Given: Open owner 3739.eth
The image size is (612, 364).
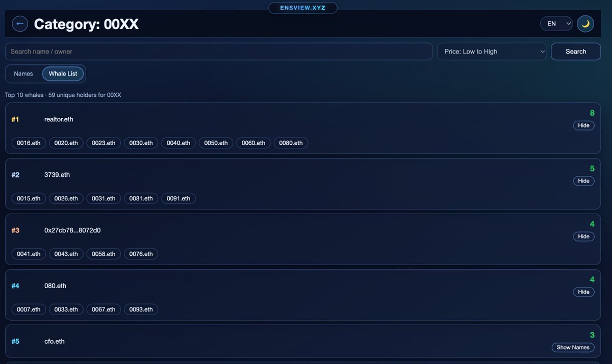Looking at the screenshot, I should click(x=57, y=175).
